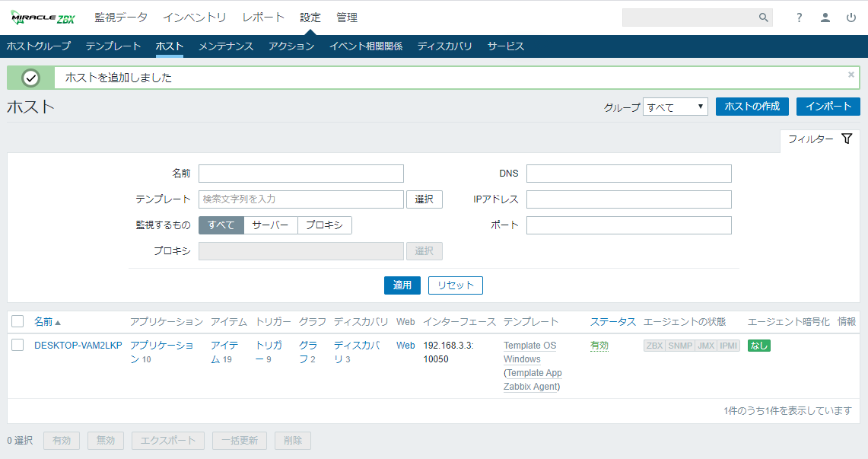Image resolution: width=868 pixels, height=459 pixels.
Task: Click the IPアドレス filter input field
Action: (628, 199)
